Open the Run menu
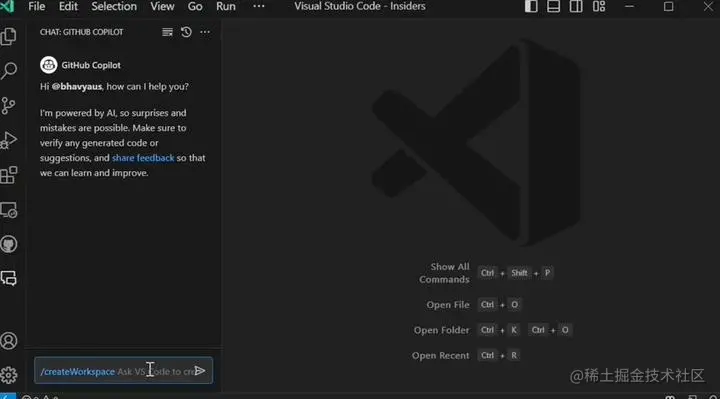Viewport: 720px width, 399px height. 225,6
